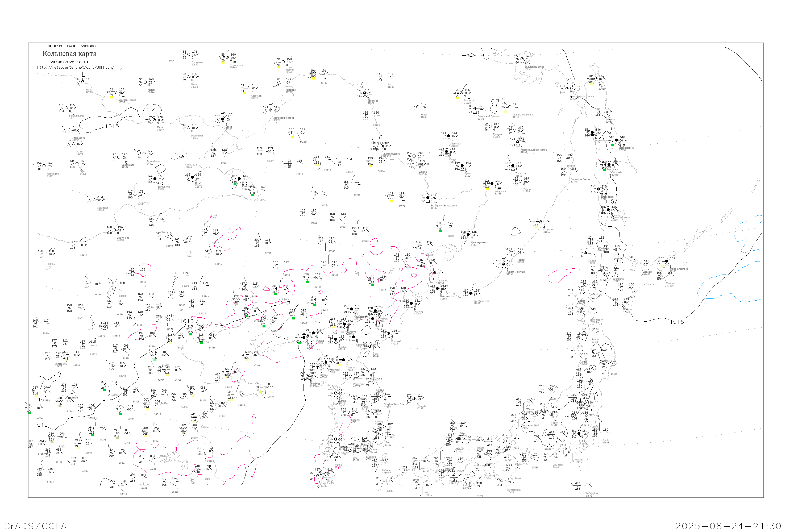Click the Хабаровск station filled circle symbol
The image size is (798, 532).
point(492,183)
